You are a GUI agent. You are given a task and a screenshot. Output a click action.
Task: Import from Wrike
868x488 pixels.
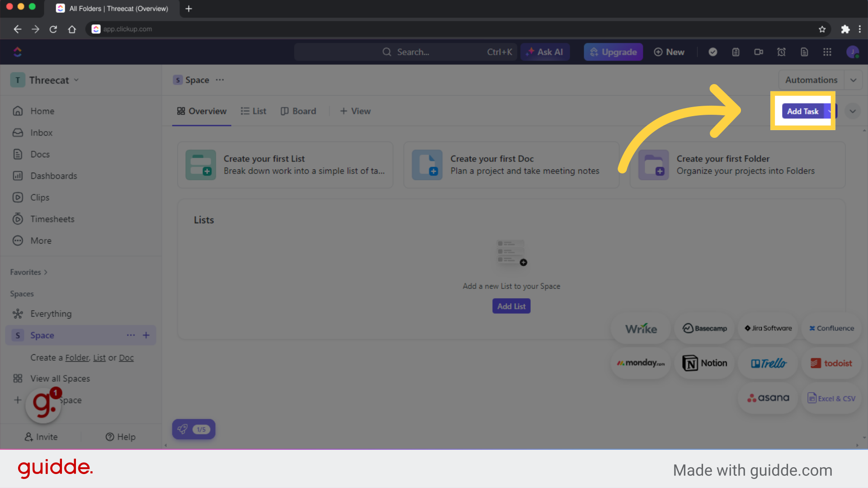click(641, 328)
